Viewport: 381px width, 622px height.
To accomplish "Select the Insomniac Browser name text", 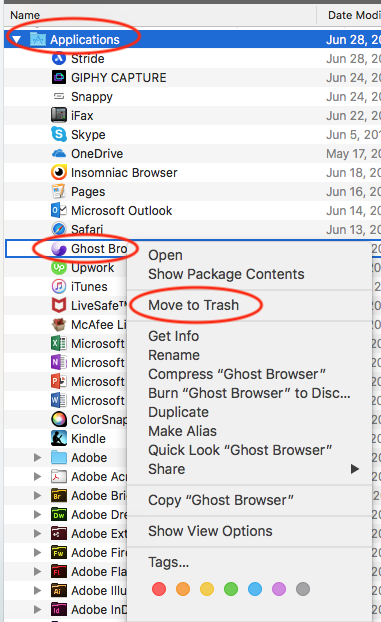I will 124,173.
